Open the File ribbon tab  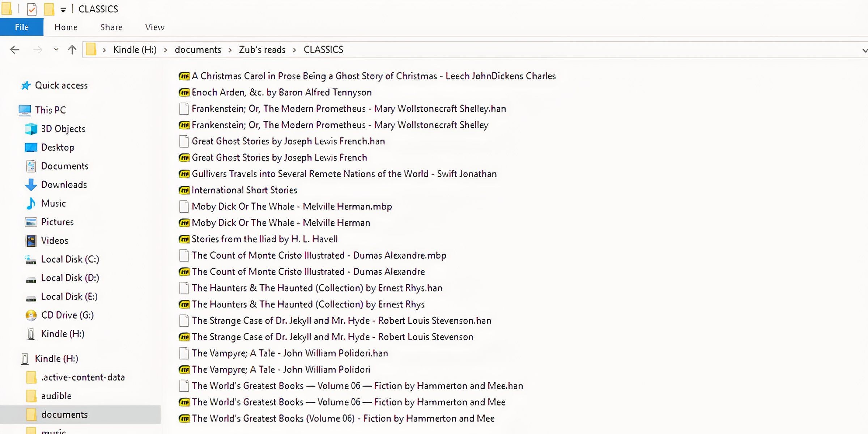[x=22, y=27]
